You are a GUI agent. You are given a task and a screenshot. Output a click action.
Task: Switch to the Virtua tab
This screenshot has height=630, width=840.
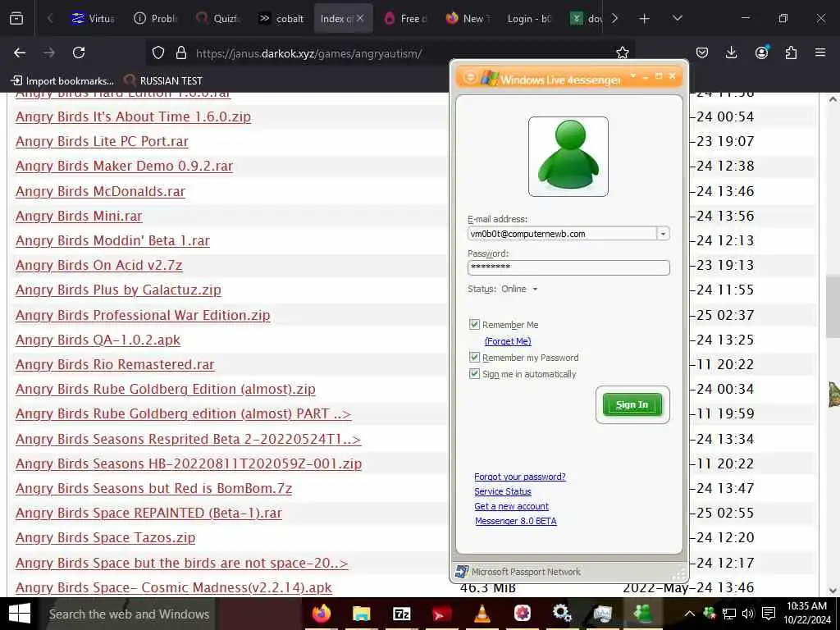92,19
